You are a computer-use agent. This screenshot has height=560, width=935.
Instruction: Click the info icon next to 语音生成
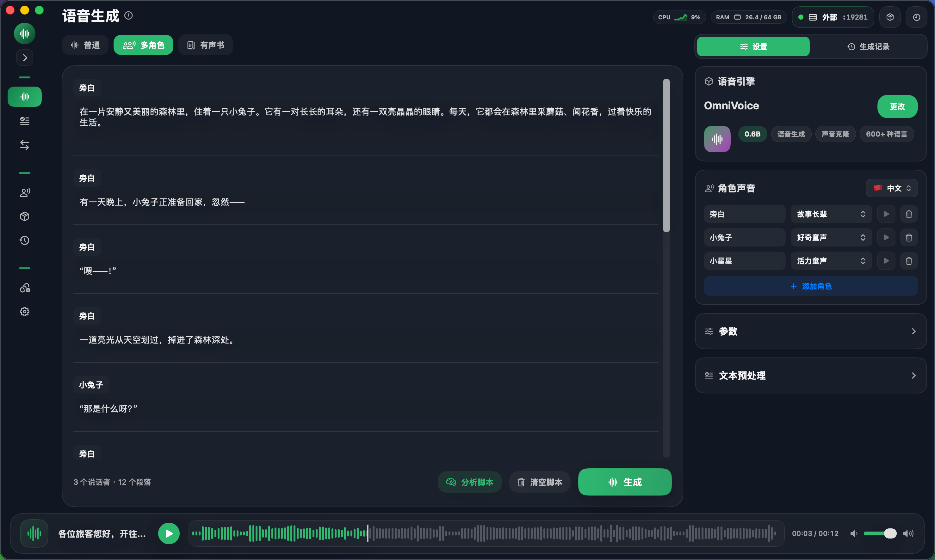(128, 15)
